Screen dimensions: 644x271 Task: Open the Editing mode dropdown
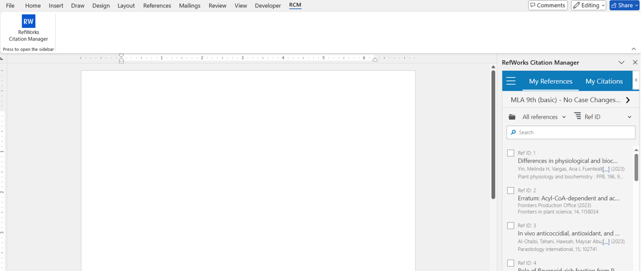pyautogui.click(x=589, y=5)
